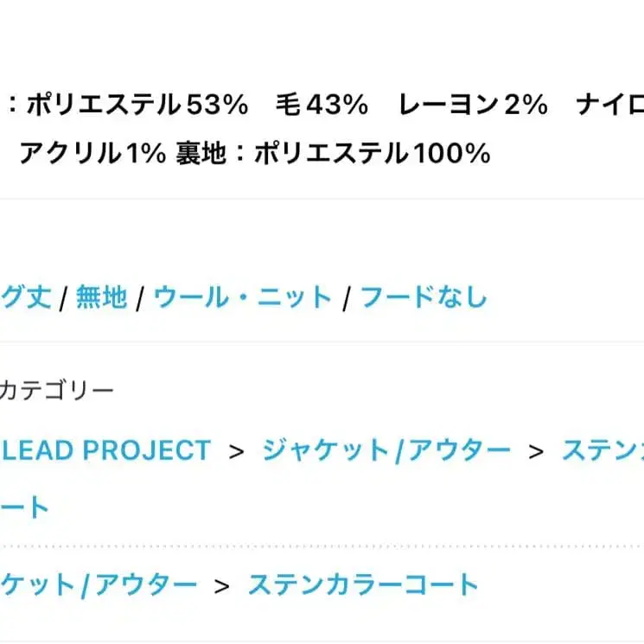Click the カテゴリー section label
This screenshot has width=644, height=644.
pos(56,391)
